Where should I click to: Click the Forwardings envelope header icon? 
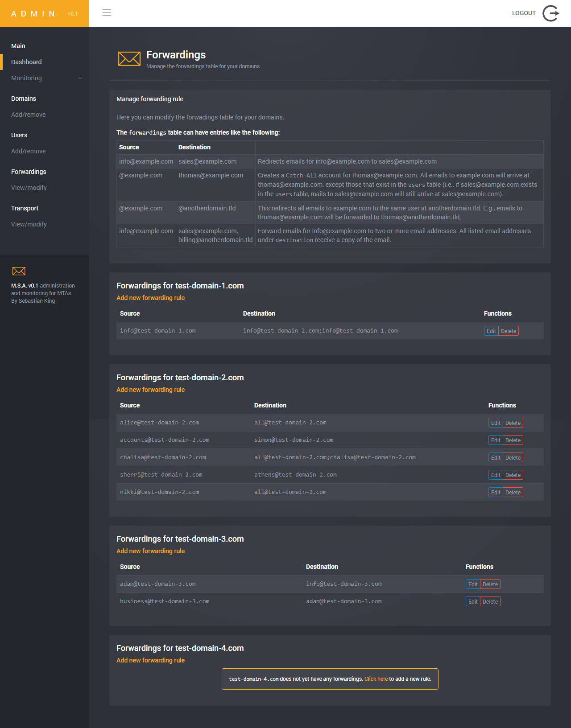tap(129, 58)
